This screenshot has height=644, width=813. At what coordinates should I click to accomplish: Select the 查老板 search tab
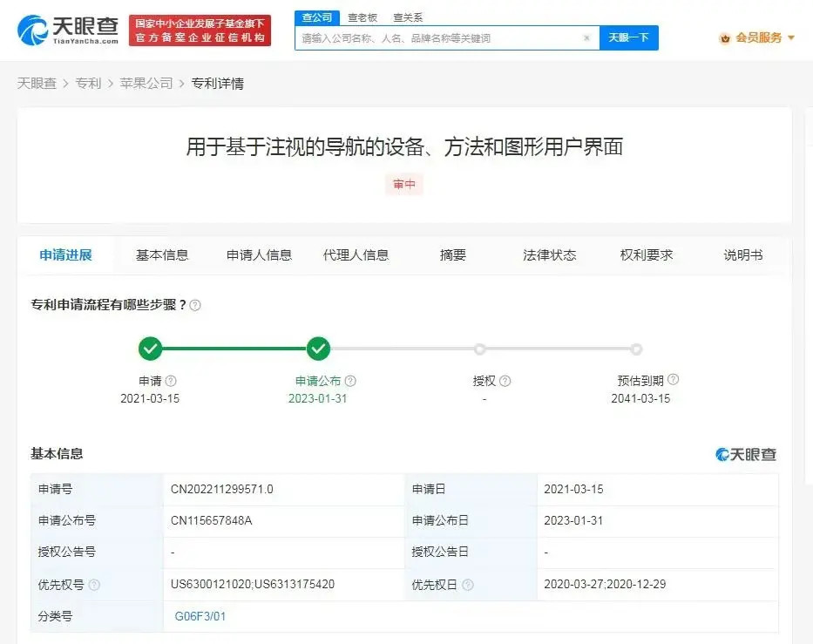click(x=362, y=17)
